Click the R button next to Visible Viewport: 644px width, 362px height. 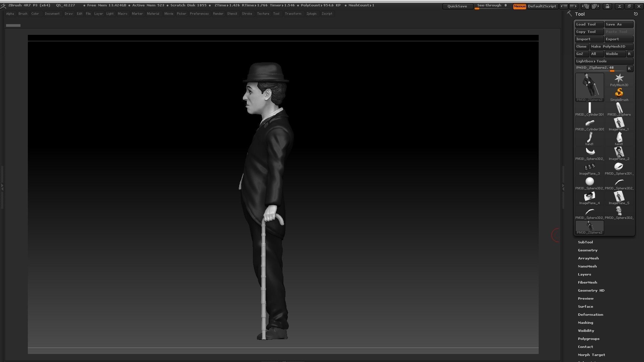(630, 54)
